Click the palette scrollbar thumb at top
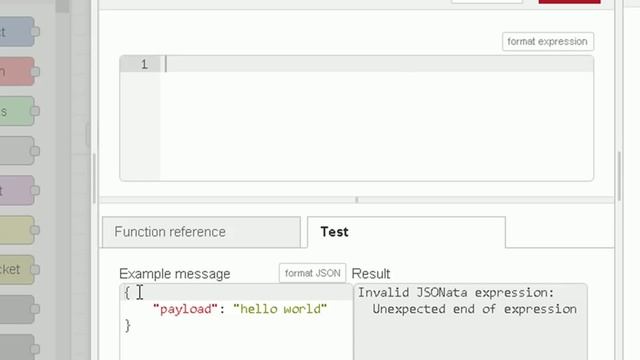Screen dimensions: 640x360 [62, 6]
